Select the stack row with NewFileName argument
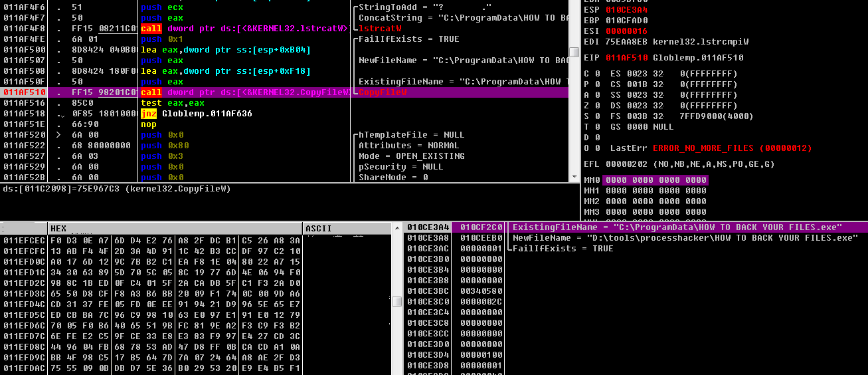Screen dimensions: 868x375 click(636, 238)
